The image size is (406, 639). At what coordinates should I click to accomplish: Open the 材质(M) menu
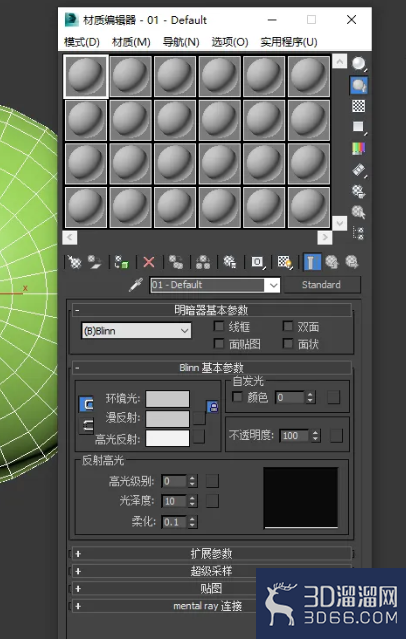(131, 42)
